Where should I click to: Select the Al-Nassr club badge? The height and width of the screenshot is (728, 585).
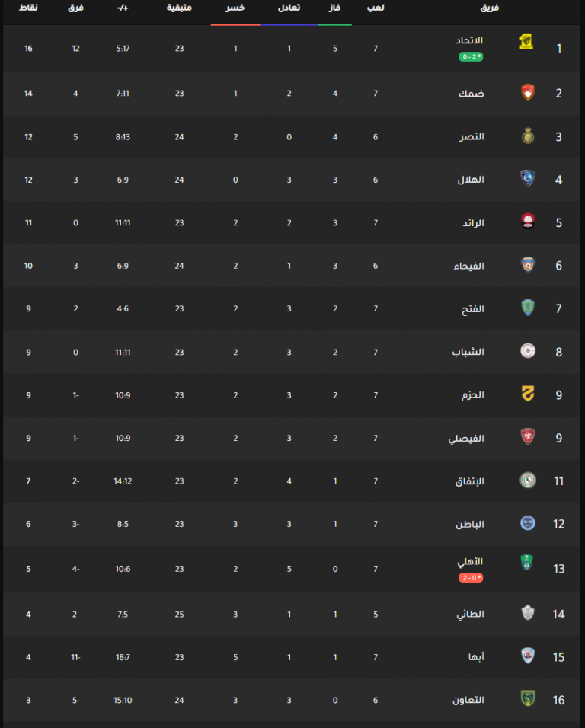(x=528, y=136)
